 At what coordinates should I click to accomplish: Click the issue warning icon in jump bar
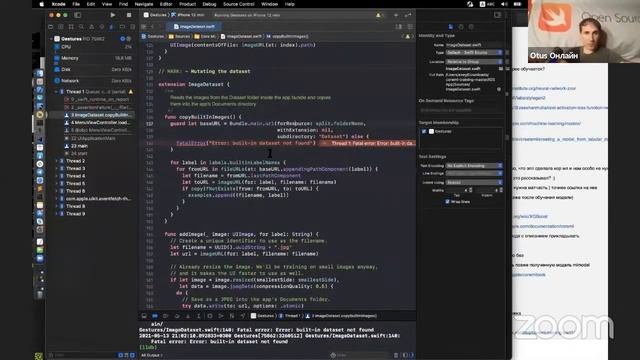[x=407, y=36]
